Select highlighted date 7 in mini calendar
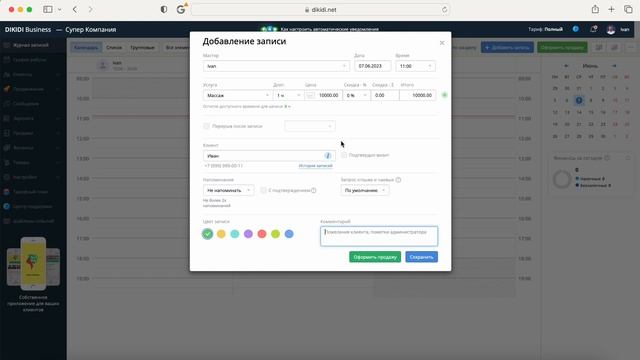 pos(579,100)
